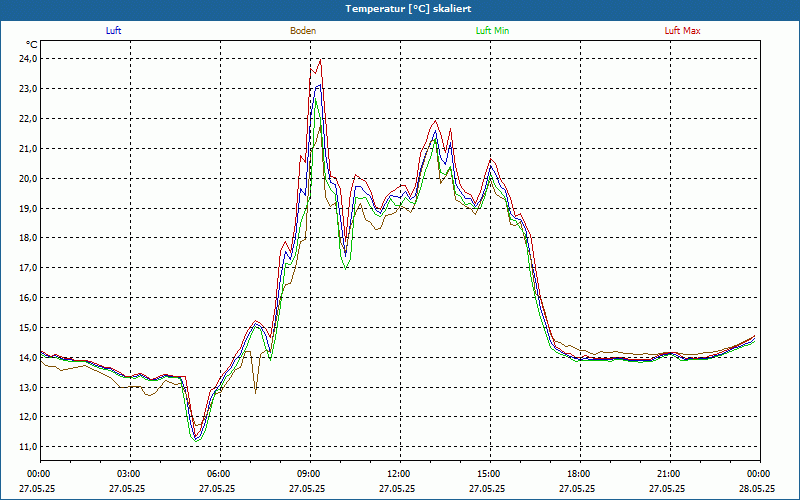Viewport: 800px width, 500px height.
Task: Click the 13,0 y-axis label
Action: (29, 387)
